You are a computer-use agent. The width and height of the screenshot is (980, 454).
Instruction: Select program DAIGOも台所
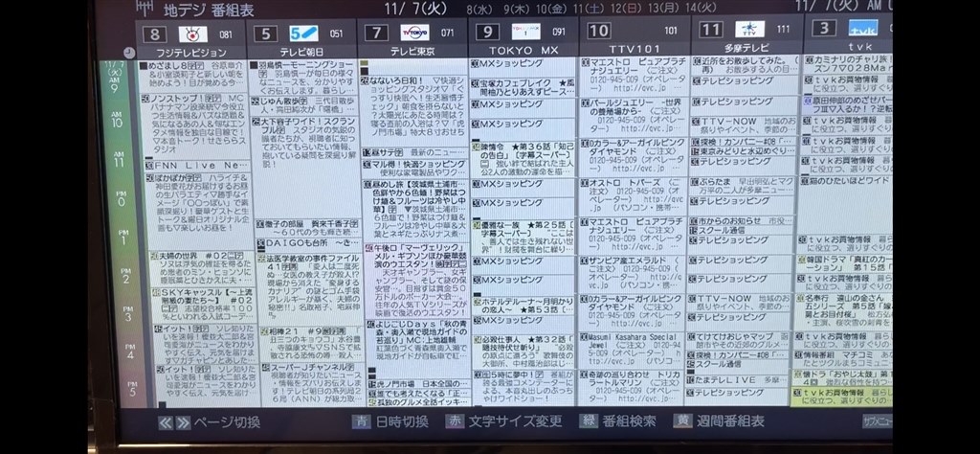click(309, 243)
